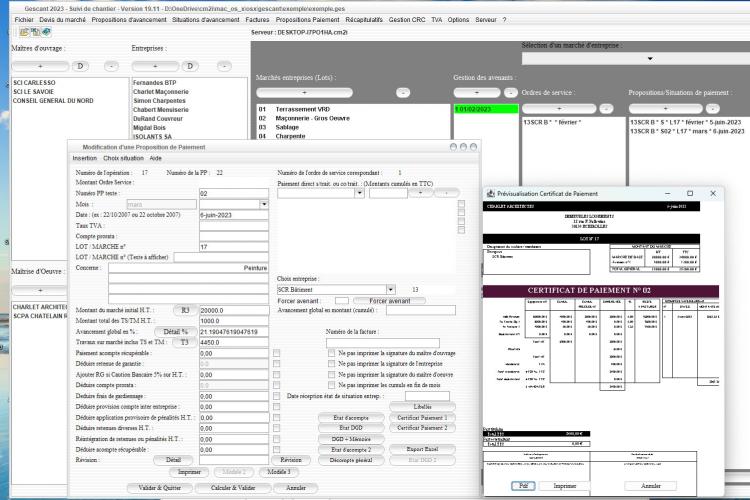
Task: Add a new Maître d'ouvrage with plus button
Action: (x=40, y=66)
